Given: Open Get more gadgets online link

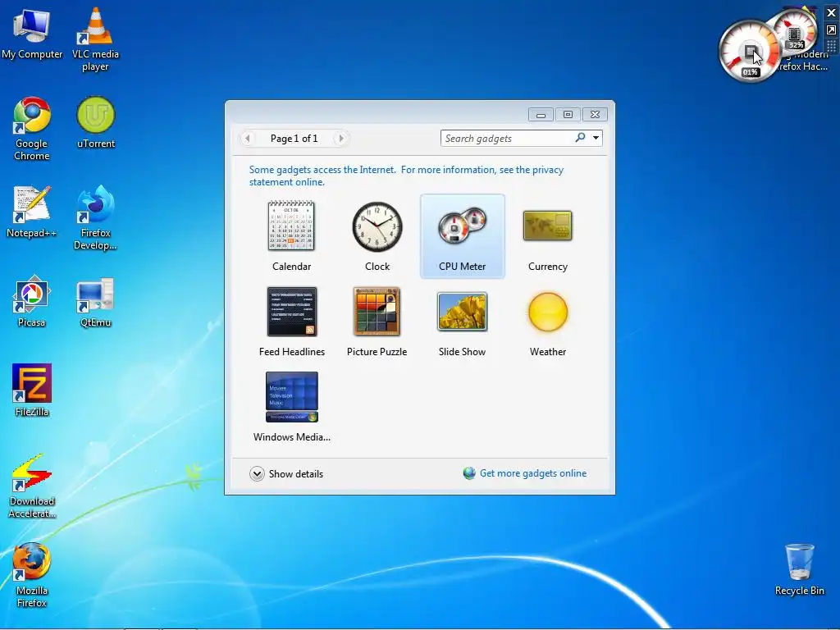Looking at the screenshot, I should click(x=532, y=473).
